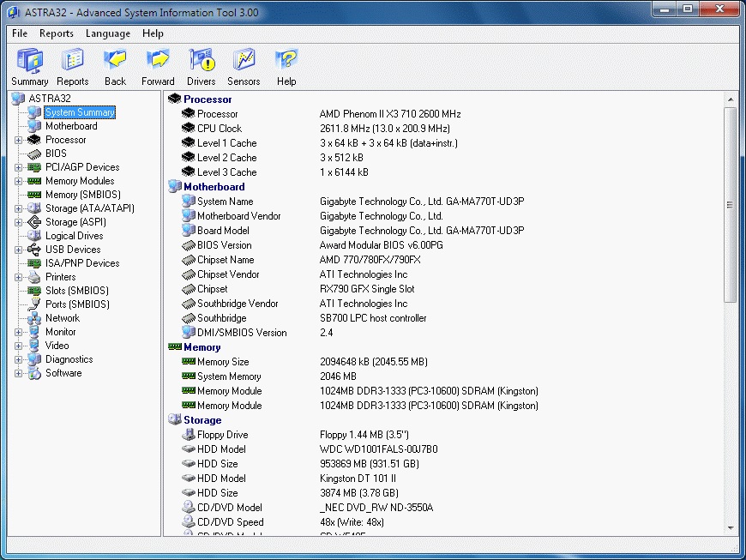The width and height of the screenshot is (746, 560).
Task: Open the Language menu
Action: pos(108,33)
